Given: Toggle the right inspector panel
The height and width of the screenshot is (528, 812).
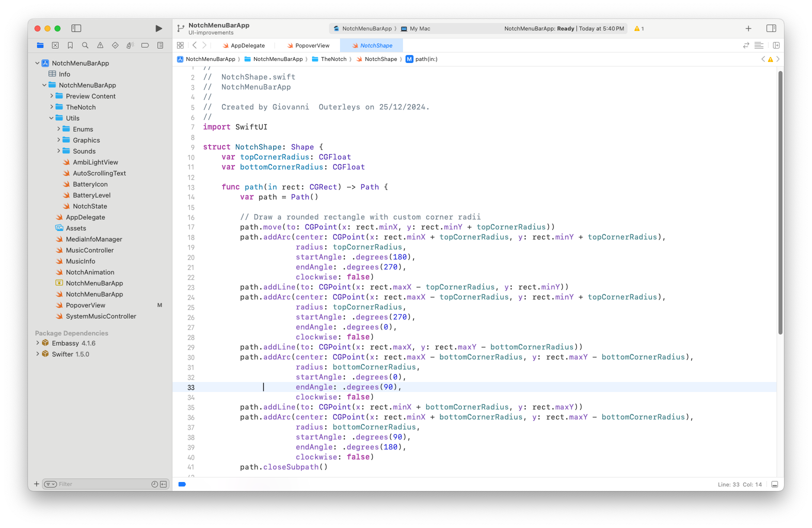Looking at the screenshot, I should click(771, 28).
